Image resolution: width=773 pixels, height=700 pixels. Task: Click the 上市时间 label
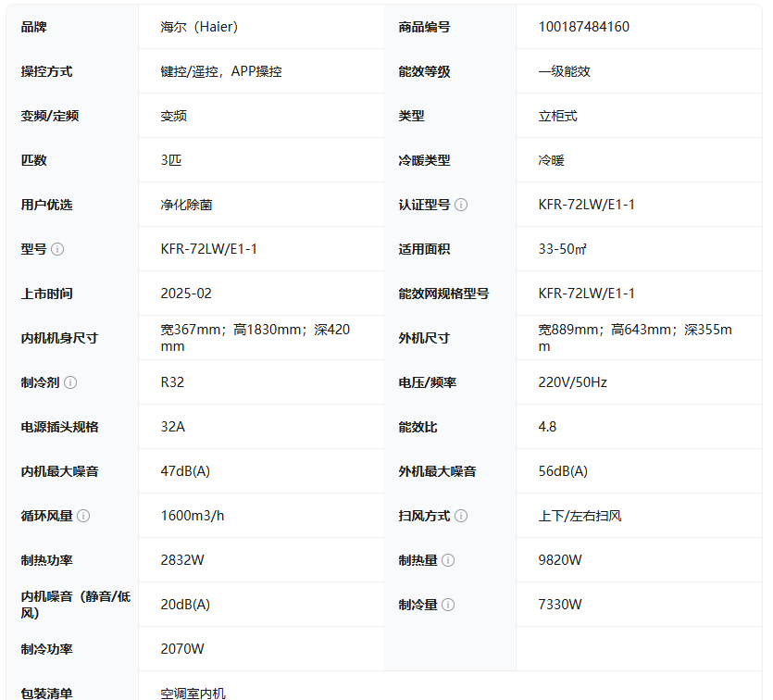point(46,294)
